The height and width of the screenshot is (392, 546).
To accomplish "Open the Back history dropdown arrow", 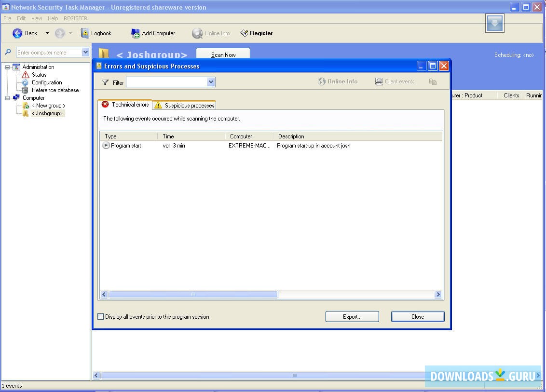I will (47, 33).
